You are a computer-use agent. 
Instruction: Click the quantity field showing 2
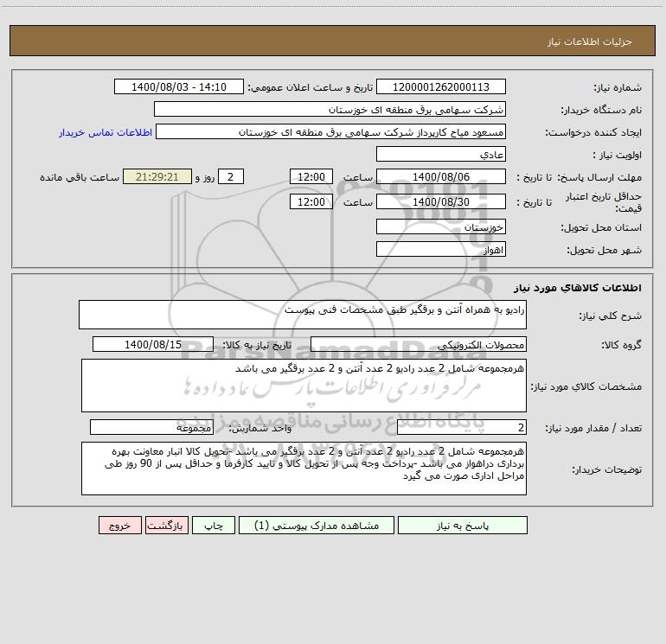462,427
